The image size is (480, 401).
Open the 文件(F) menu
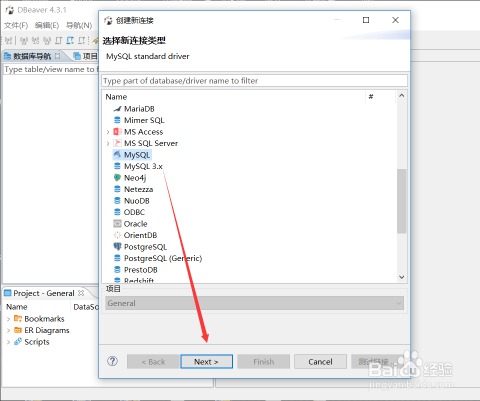16,25
